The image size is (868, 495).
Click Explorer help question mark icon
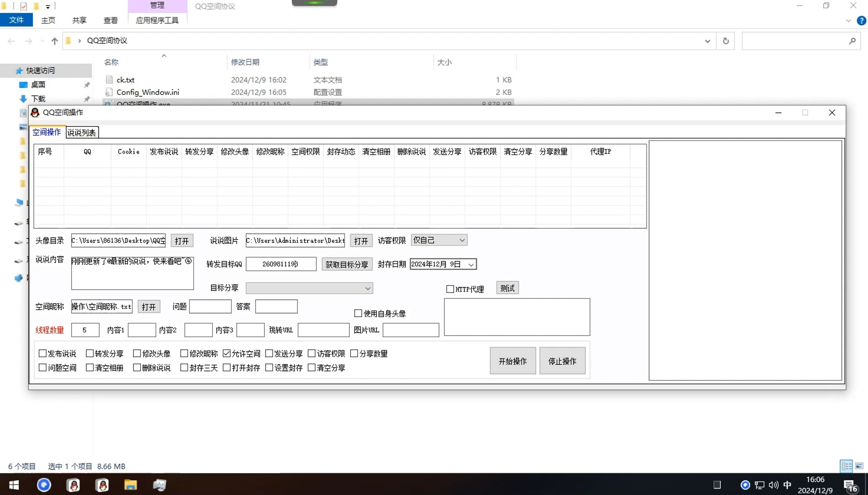[862, 21]
